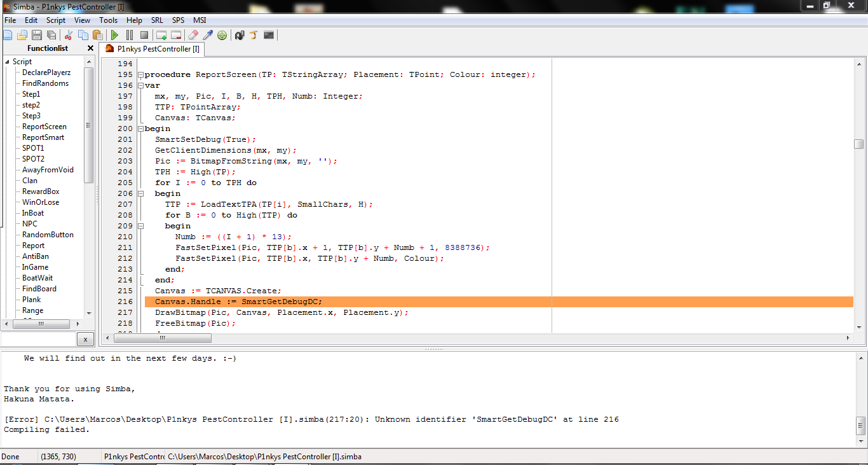Go to AntiBan in the function list

(36, 256)
